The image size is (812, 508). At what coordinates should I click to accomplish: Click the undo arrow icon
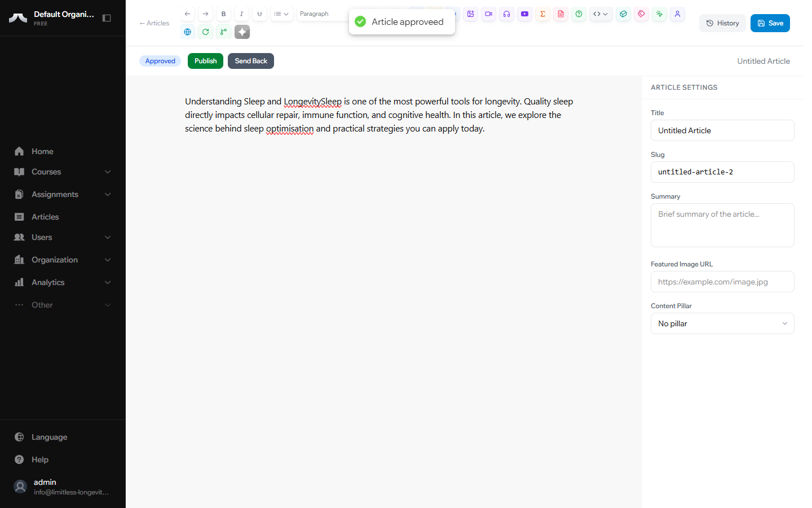(188, 14)
